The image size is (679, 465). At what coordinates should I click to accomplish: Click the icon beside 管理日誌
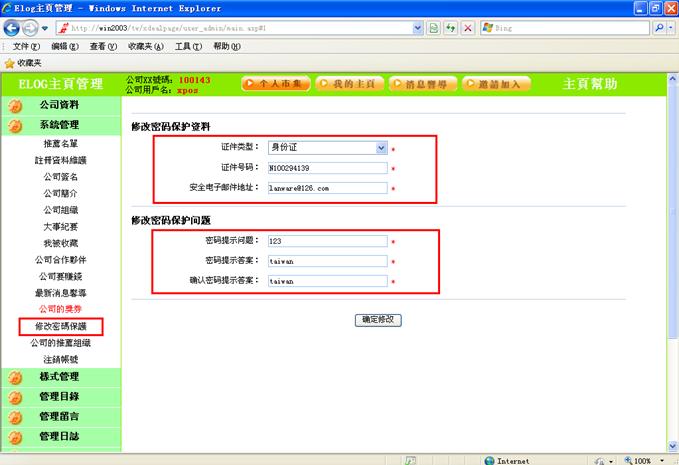pos(15,437)
